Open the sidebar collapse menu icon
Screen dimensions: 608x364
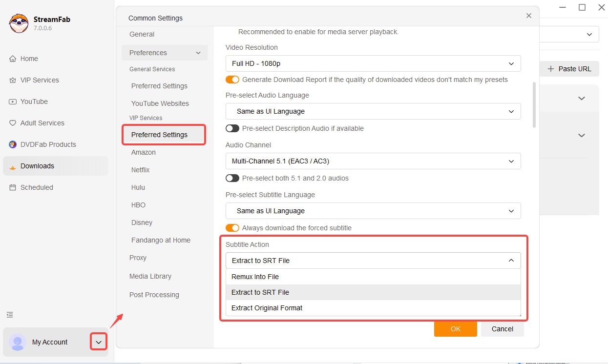[10, 315]
